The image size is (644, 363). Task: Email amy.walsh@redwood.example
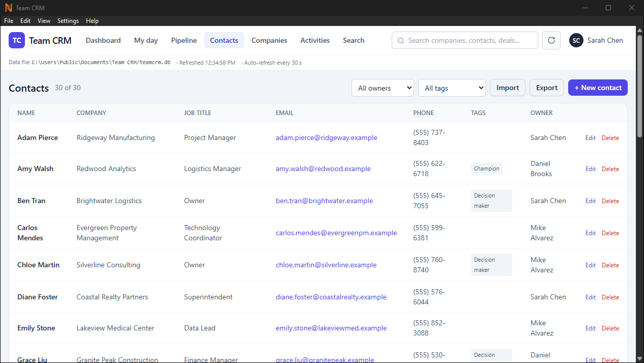323,169
